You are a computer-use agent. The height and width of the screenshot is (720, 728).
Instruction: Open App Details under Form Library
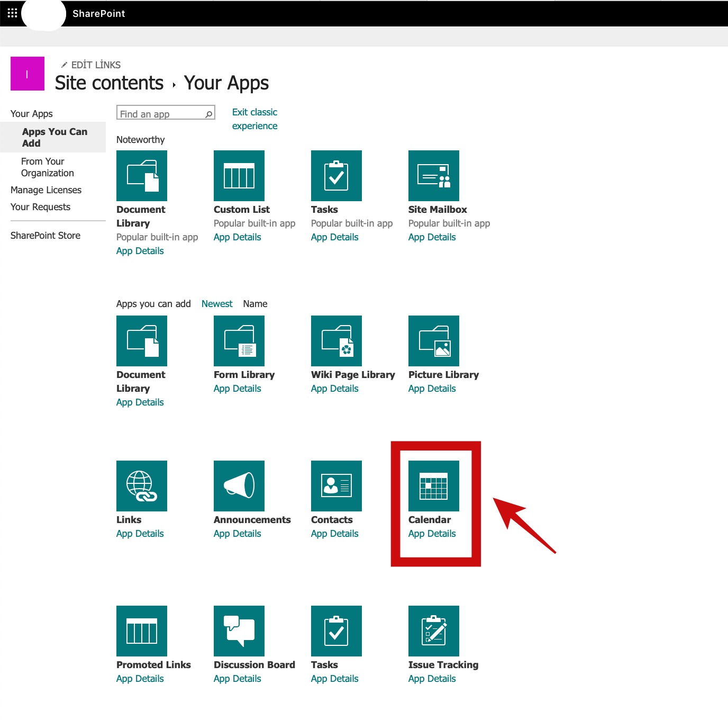point(237,389)
